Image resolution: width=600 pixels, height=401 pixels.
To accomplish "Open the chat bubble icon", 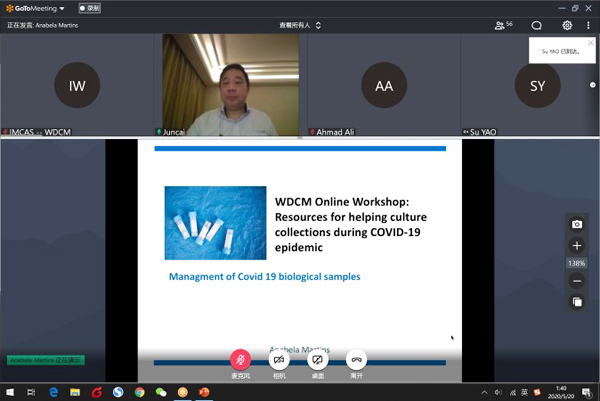I will 536,25.
